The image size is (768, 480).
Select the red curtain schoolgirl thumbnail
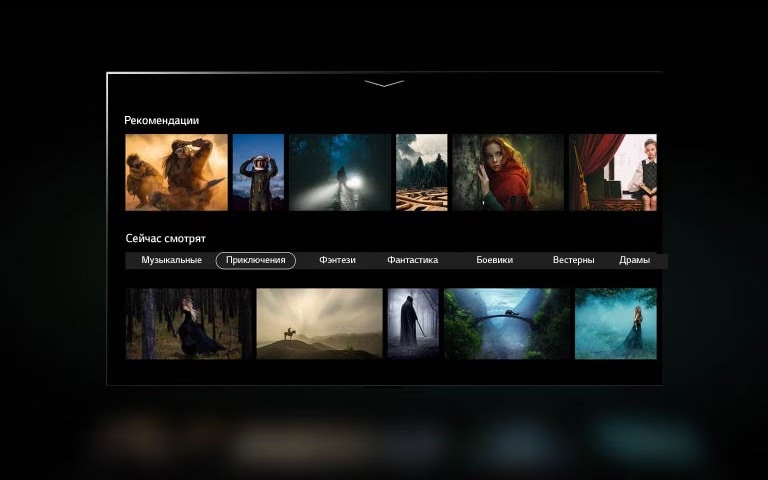[613, 172]
